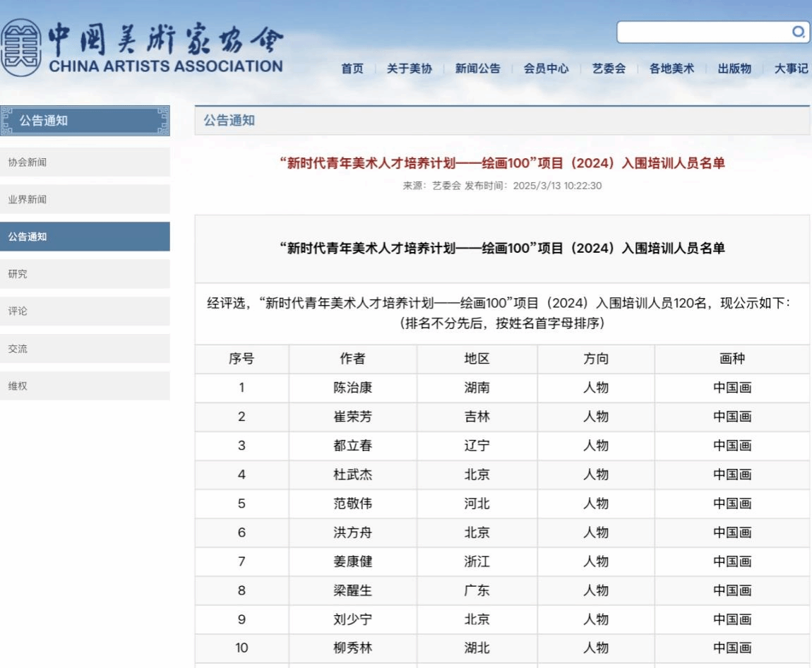The height and width of the screenshot is (668, 812).
Task: Open 业界新闻 from the sidebar
Action: click(x=85, y=199)
